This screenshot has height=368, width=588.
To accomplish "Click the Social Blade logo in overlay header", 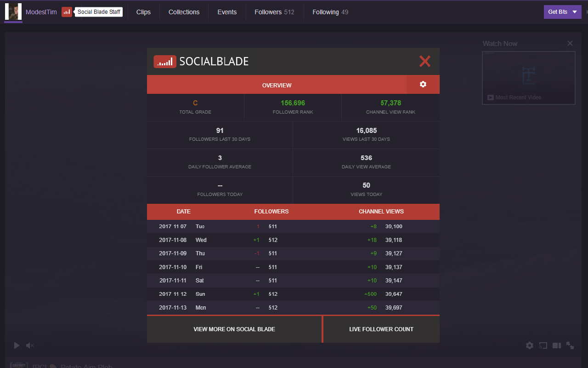I will [201, 62].
